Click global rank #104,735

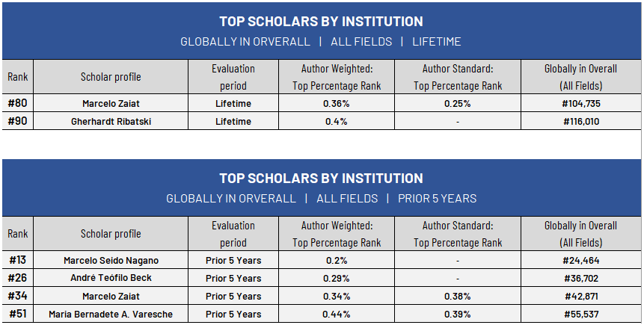(581, 103)
